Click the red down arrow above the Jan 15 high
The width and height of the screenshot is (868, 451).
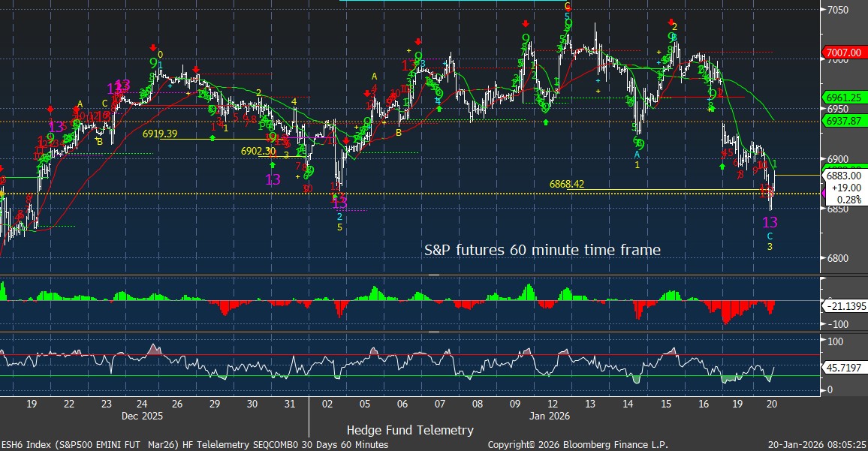(x=671, y=23)
